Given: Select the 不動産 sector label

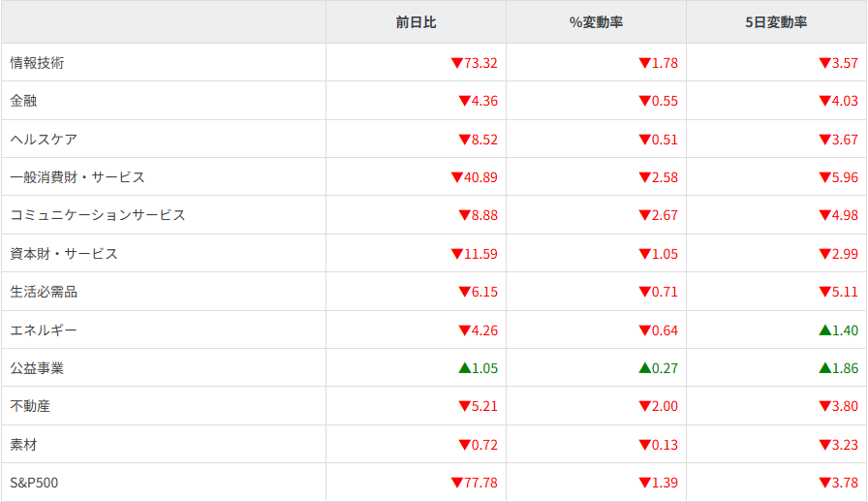Looking at the screenshot, I should pos(30,406).
